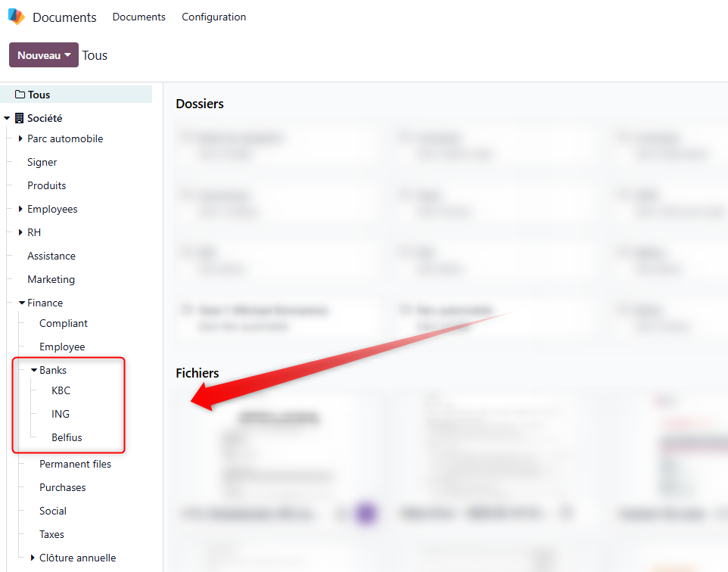This screenshot has width=728, height=572.
Task: Select the ING folder
Action: point(61,414)
